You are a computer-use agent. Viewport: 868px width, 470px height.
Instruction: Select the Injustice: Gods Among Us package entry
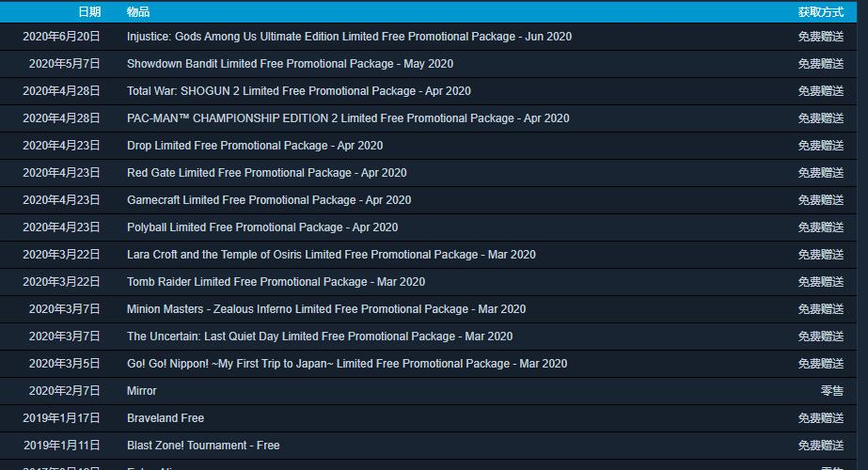pyautogui.click(x=349, y=37)
